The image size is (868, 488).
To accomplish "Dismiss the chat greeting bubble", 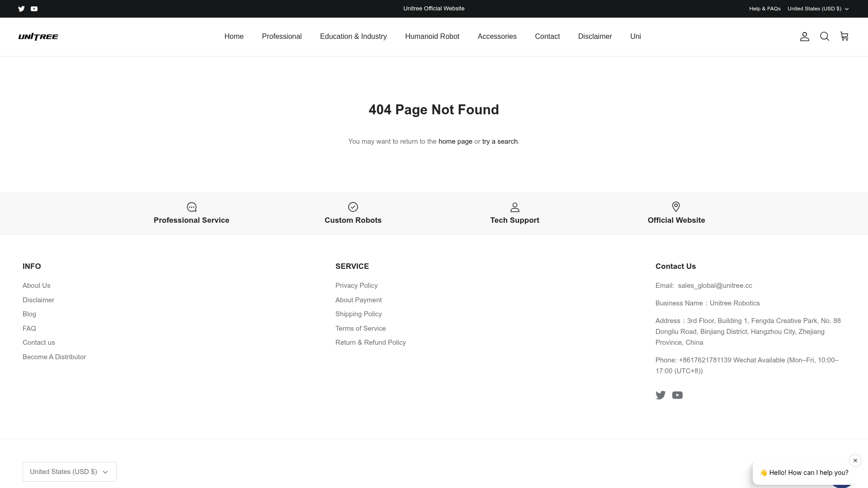I will click(x=855, y=460).
